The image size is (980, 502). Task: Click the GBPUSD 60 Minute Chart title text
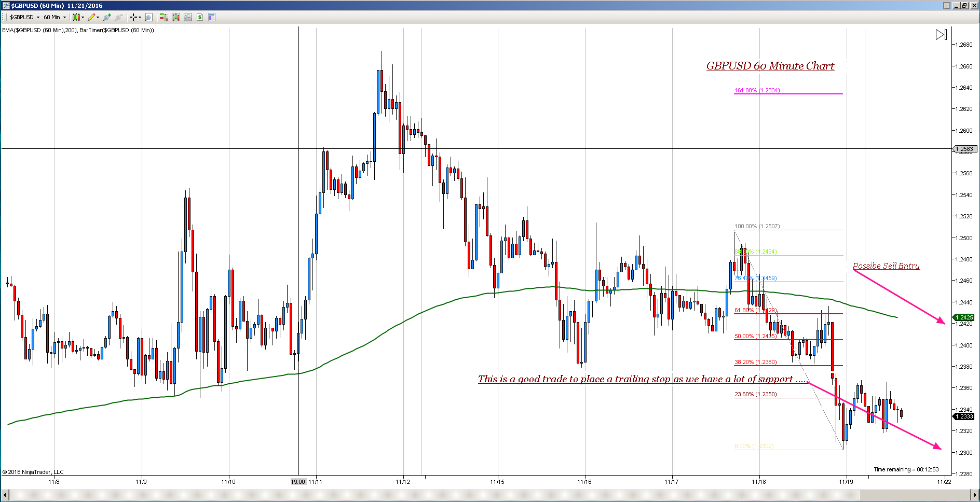pyautogui.click(x=770, y=66)
